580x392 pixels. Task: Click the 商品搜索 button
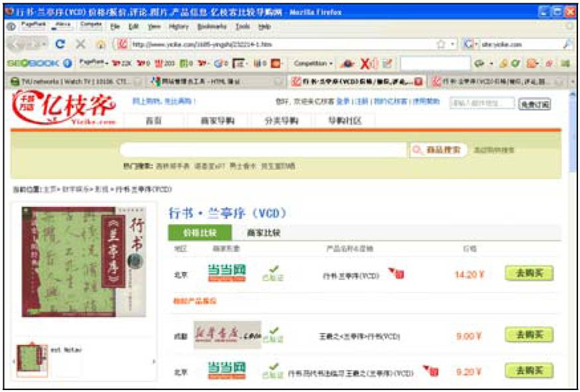pos(439,150)
